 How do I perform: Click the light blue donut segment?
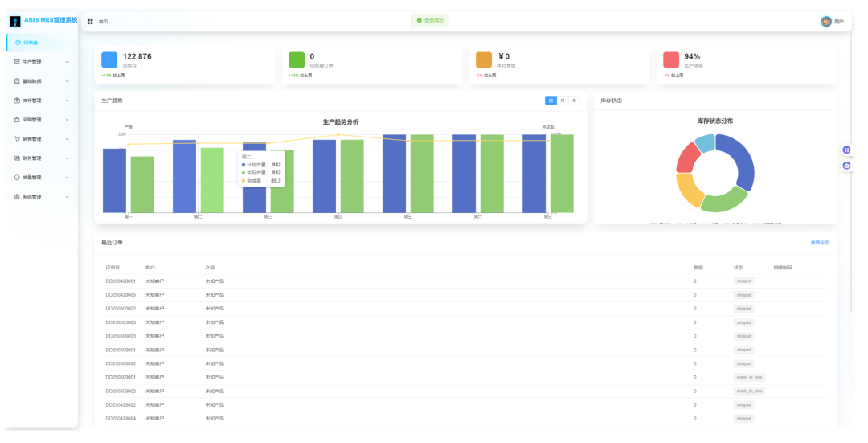[706, 142]
